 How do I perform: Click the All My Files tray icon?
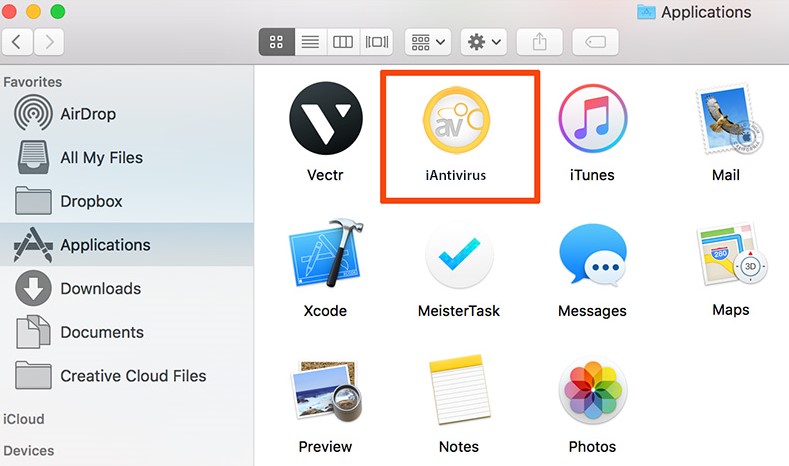[x=34, y=157]
